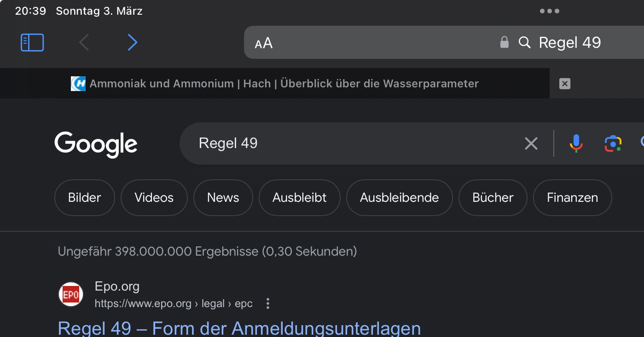Filter results by News

point(223,198)
